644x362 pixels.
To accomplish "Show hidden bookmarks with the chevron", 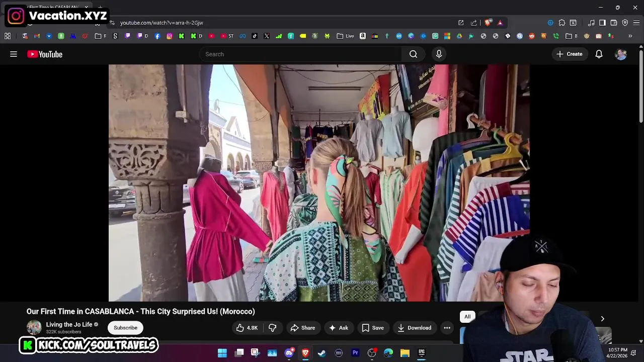I will [x=630, y=36].
